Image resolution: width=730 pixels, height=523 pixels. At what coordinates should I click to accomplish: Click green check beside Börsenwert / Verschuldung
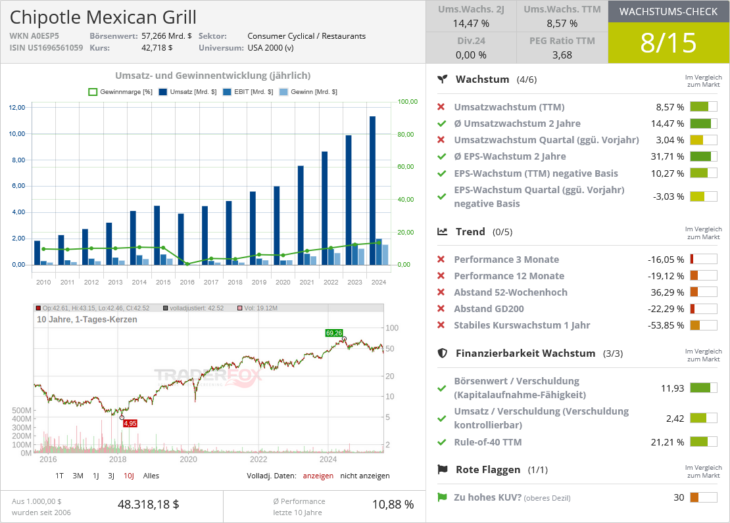point(441,388)
